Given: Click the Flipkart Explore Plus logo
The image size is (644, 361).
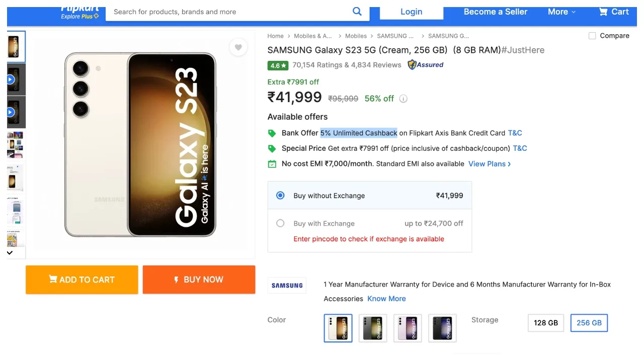Looking at the screenshot, I should coord(79,12).
